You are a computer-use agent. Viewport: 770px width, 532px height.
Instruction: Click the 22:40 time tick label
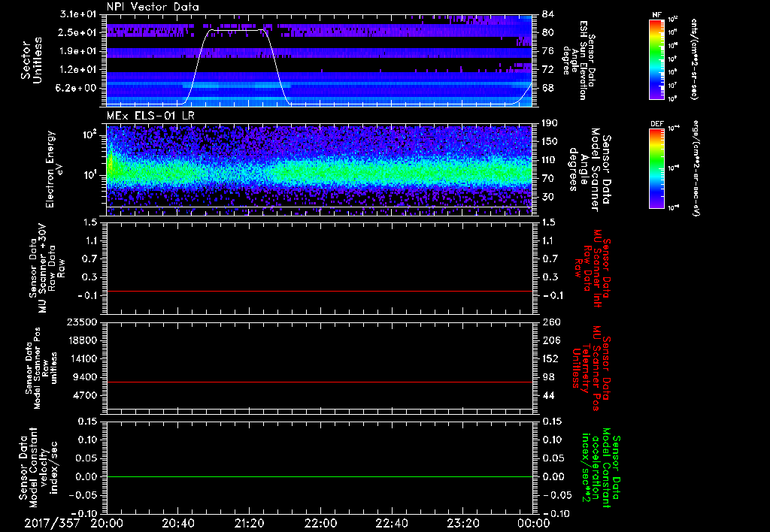pos(392,522)
